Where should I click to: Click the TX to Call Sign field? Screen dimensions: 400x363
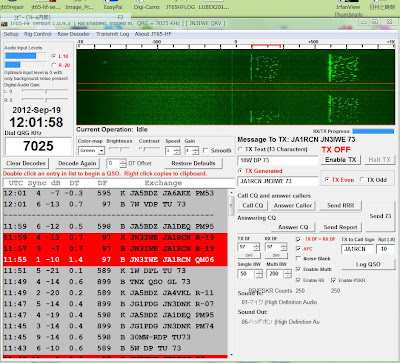[x=357, y=249]
